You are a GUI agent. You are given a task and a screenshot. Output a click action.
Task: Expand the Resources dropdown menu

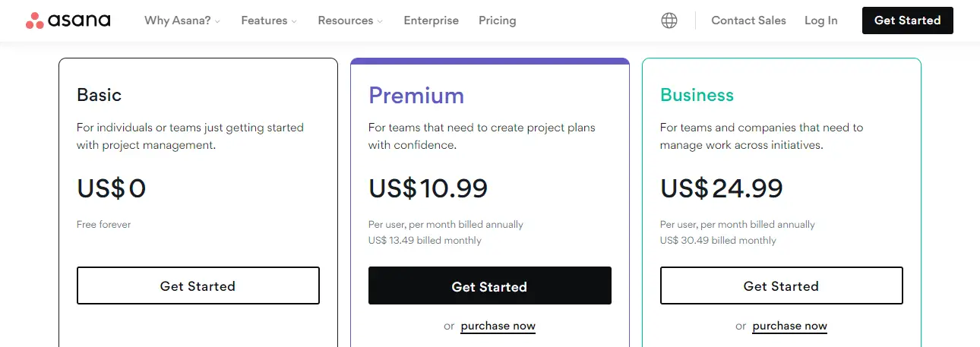click(x=350, y=21)
